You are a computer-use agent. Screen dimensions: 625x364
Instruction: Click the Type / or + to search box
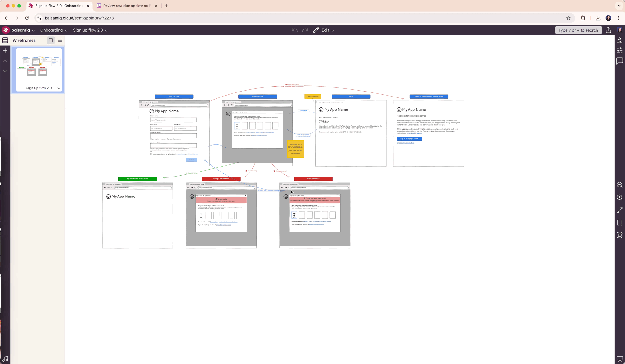coord(578,30)
